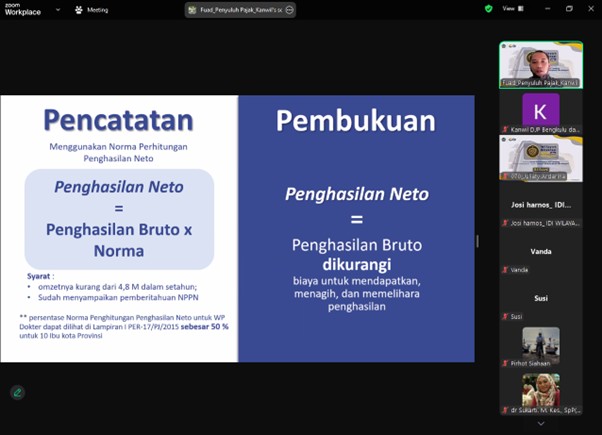The height and width of the screenshot is (435, 602).
Task: Click the green encryption shield icon
Action: [489, 9]
